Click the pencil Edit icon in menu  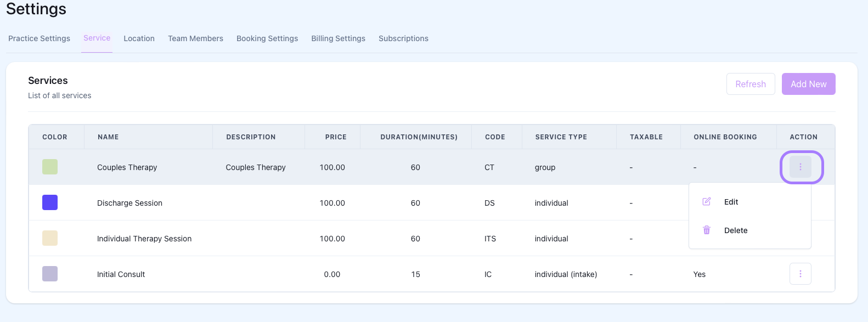click(707, 202)
